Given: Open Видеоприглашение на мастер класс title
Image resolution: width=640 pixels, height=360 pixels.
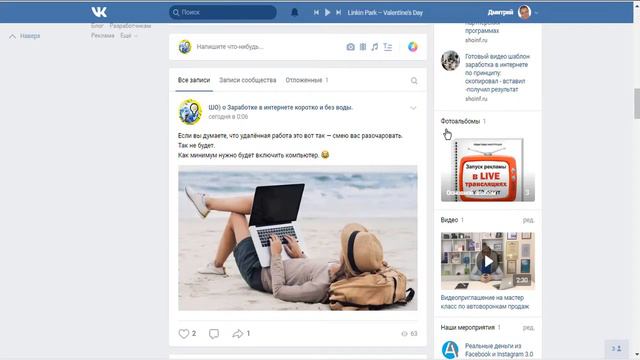Looking at the screenshot, I should coord(485,302).
